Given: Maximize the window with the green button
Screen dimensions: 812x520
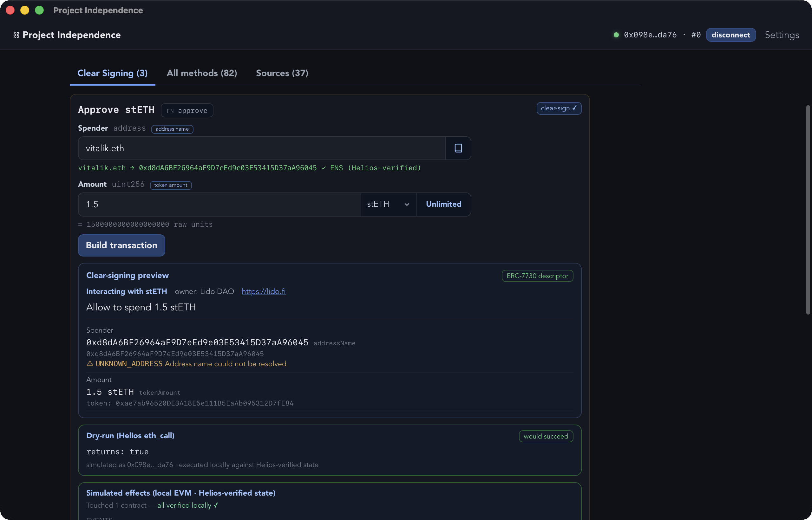Looking at the screenshot, I should [39, 10].
